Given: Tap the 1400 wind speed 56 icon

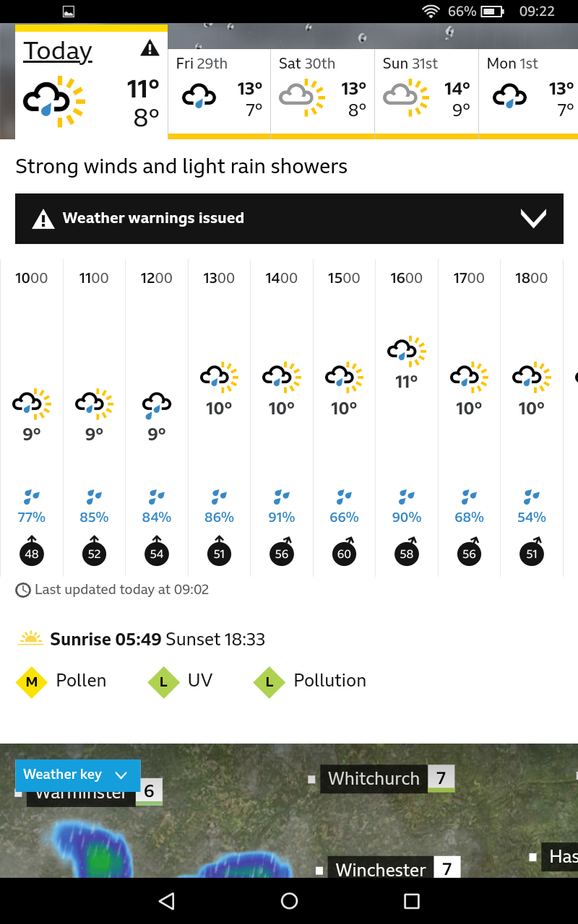Looking at the screenshot, I should pyautogui.click(x=282, y=553).
